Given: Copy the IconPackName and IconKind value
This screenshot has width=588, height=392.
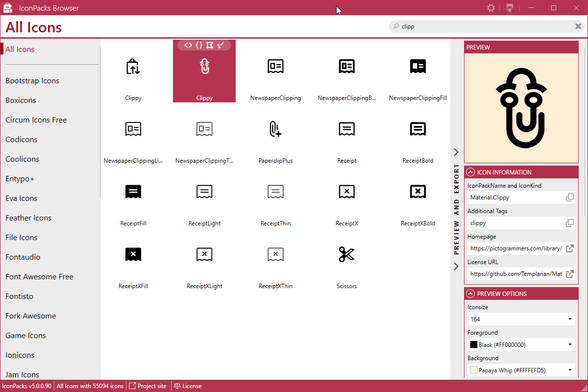Looking at the screenshot, I should pyautogui.click(x=569, y=198).
